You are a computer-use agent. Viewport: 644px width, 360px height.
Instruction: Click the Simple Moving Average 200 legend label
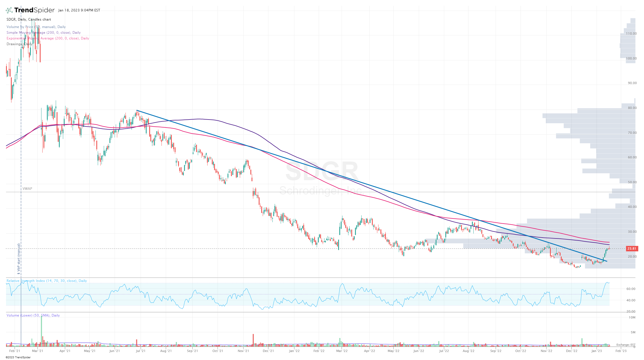click(x=43, y=33)
